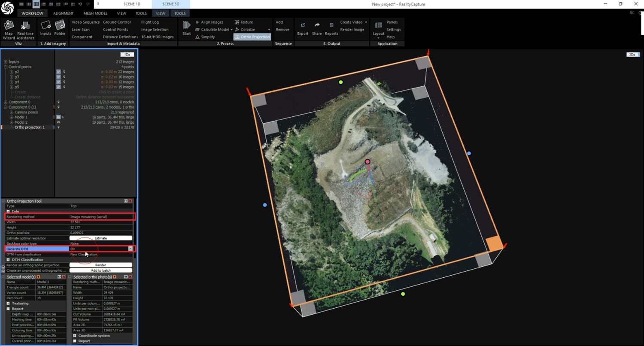Expand the Inputs tree node

6,62
